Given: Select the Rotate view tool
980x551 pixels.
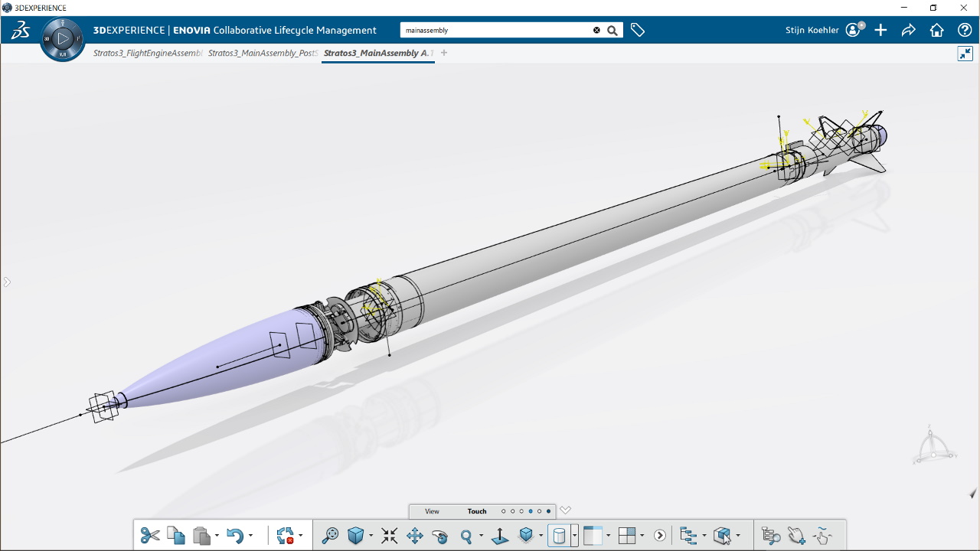Looking at the screenshot, I should 439,536.
